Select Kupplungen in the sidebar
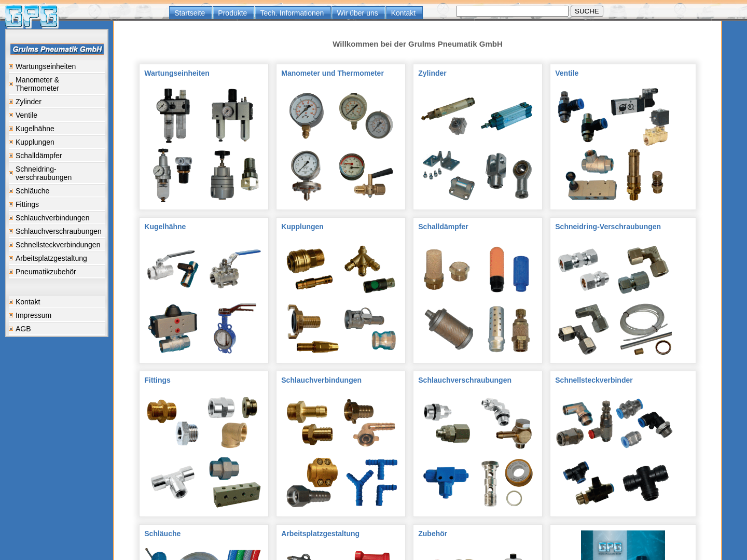The width and height of the screenshot is (747, 560). (57, 142)
